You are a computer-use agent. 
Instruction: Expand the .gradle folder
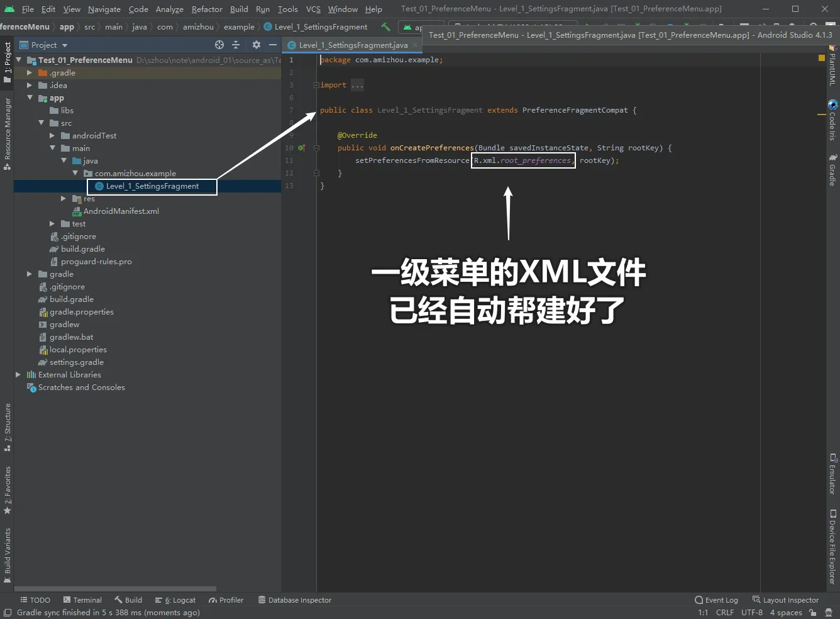pyautogui.click(x=29, y=72)
